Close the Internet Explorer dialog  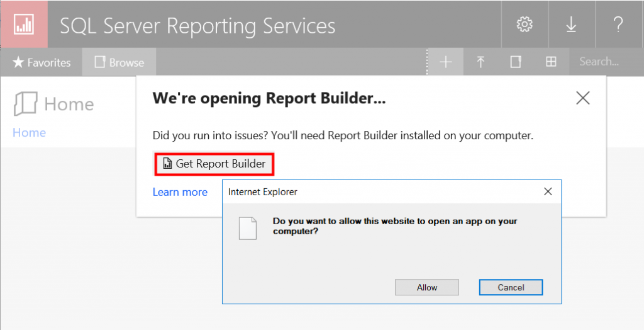(x=548, y=191)
